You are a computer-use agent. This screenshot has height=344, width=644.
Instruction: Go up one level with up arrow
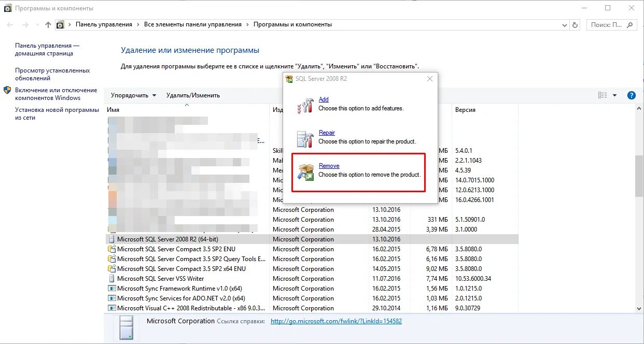click(48, 25)
